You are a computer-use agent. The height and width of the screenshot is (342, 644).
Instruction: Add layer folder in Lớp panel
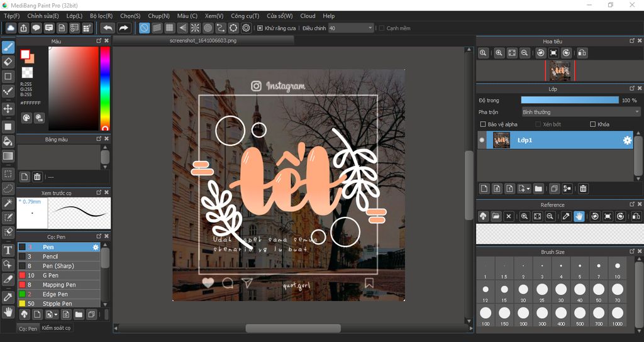click(538, 189)
